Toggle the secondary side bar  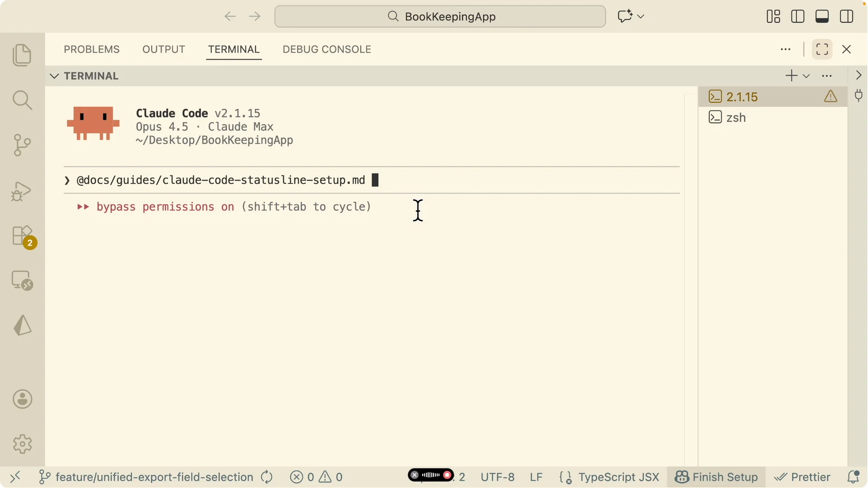click(x=847, y=16)
